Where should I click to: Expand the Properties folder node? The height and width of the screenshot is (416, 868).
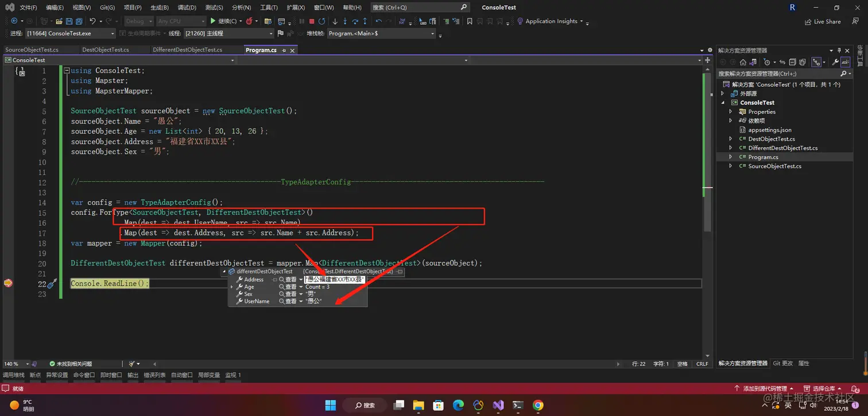pos(731,111)
